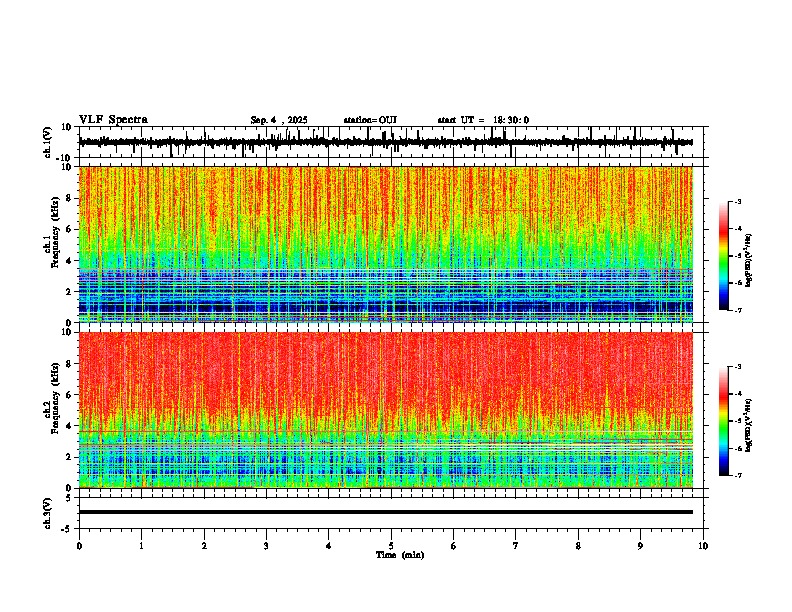Click the "Time (min)" axis title

(x=400, y=555)
